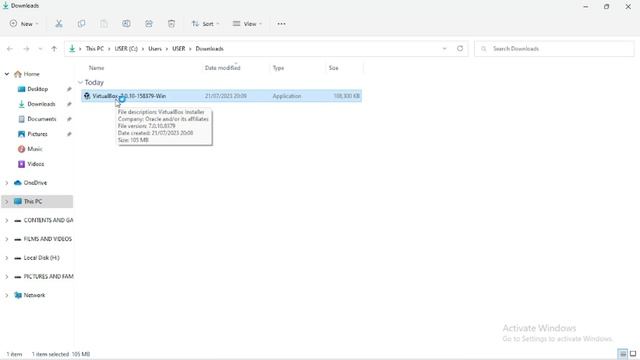Click the Share icon in toolbar

(x=149, y=24)
